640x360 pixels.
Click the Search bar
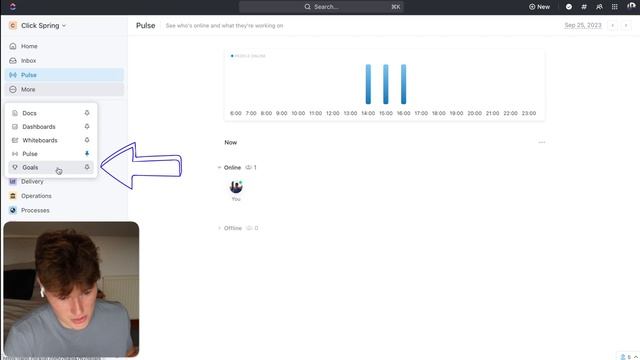(x=321, y=7)
